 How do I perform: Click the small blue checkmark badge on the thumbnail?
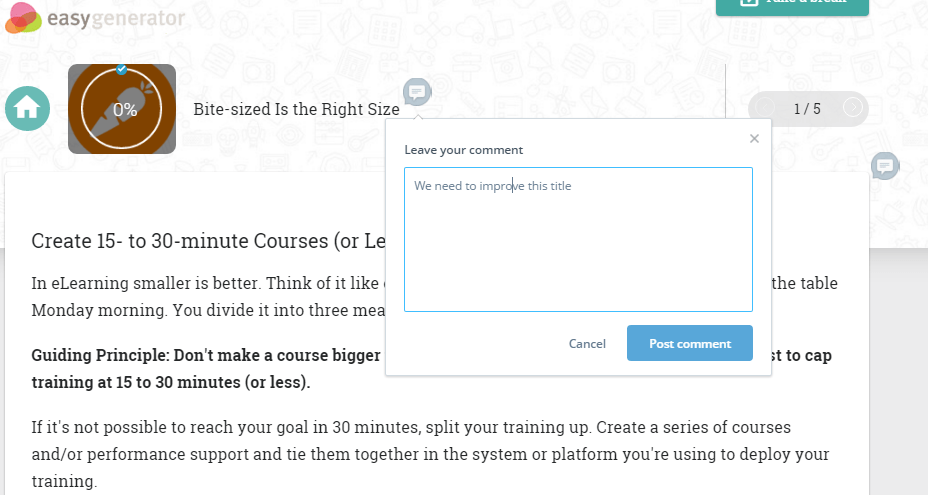122,69
